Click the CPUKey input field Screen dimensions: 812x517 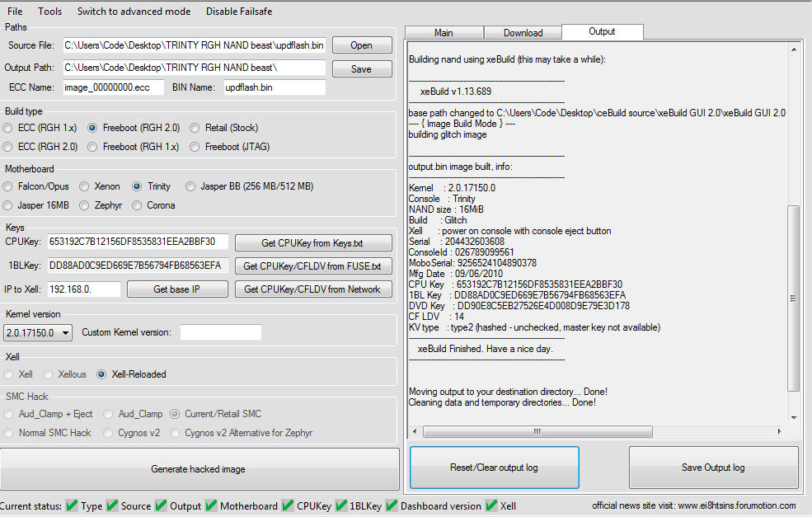click(x=138, y=242)
